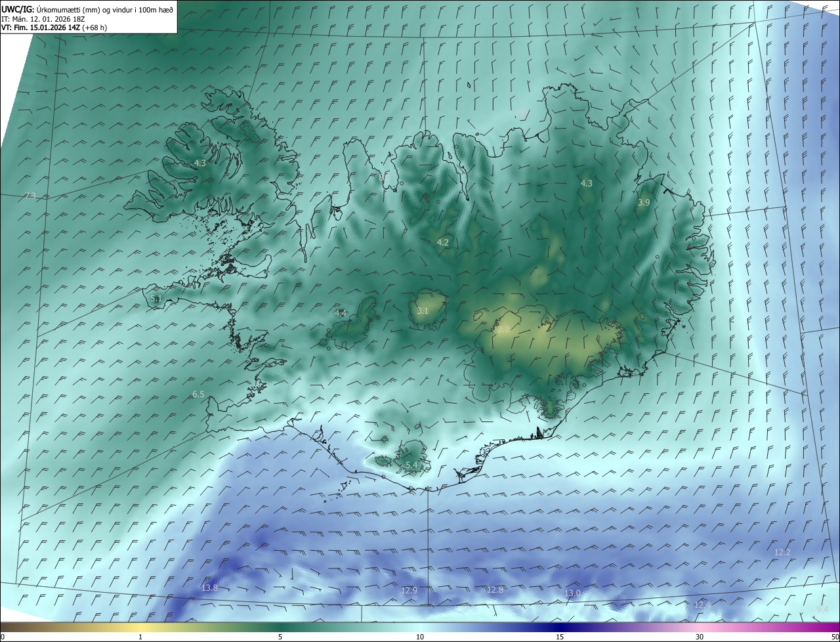Viewport: 840px width, 642px height.
Task: Select the IT: Mán. 12. 01. 2026 18Z line
Action: [45, 18]
